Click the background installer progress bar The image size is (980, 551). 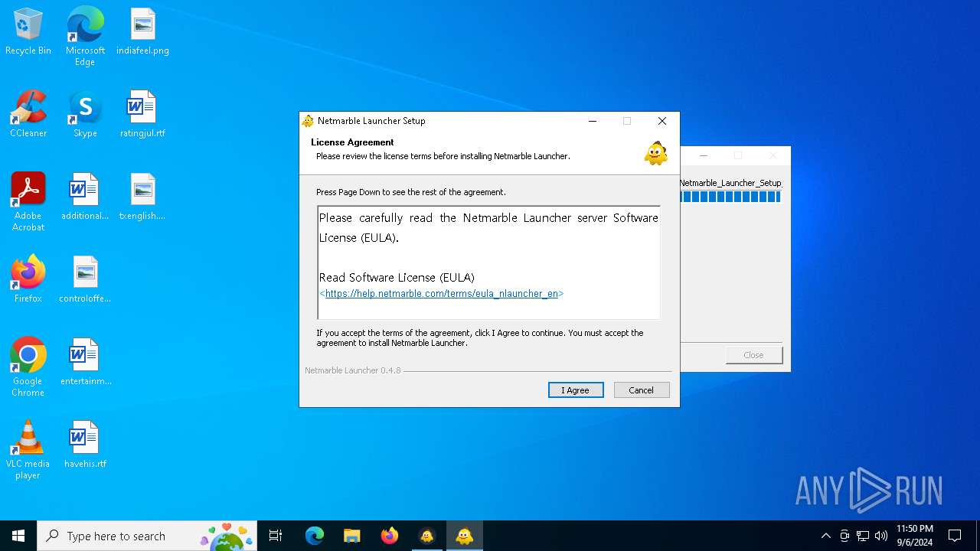[x=730, y=197]
